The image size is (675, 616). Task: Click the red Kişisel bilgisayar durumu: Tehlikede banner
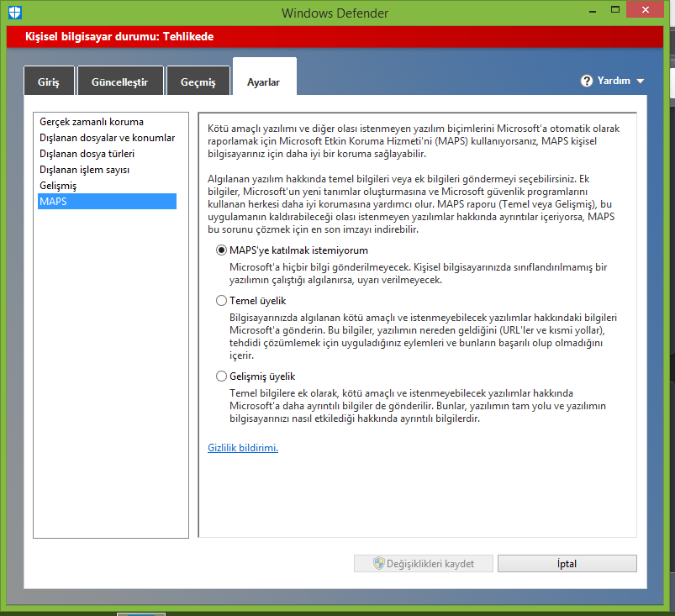point(335,37)
